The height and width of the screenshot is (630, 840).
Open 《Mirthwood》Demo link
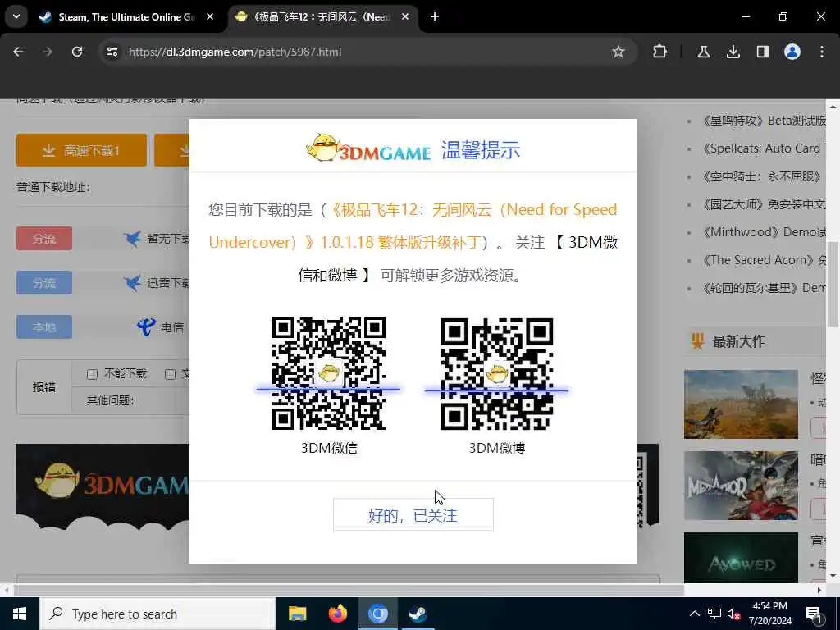764,232
